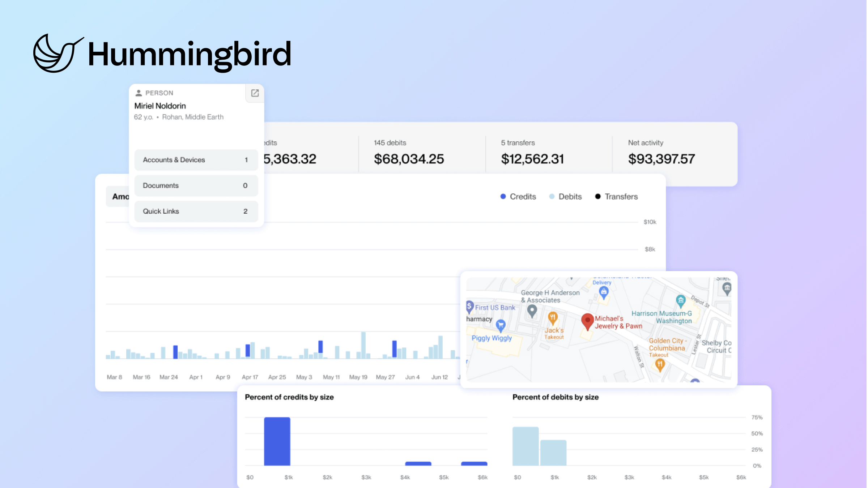Viewport: 868px width, 488px height.
Task: Click the George H Anderson gray pin
Action: pyautogui.click(x=532, y=311)
